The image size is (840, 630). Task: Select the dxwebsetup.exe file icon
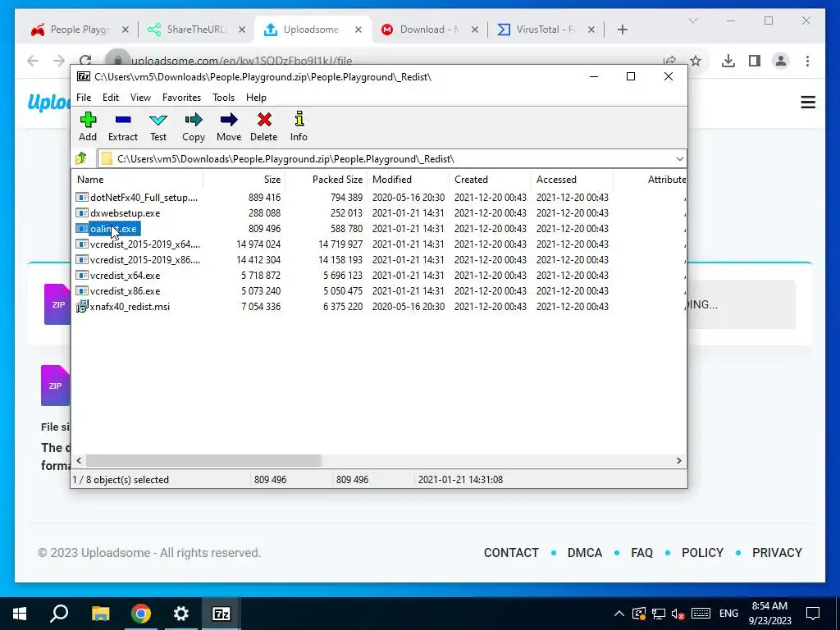click(81, 213)
